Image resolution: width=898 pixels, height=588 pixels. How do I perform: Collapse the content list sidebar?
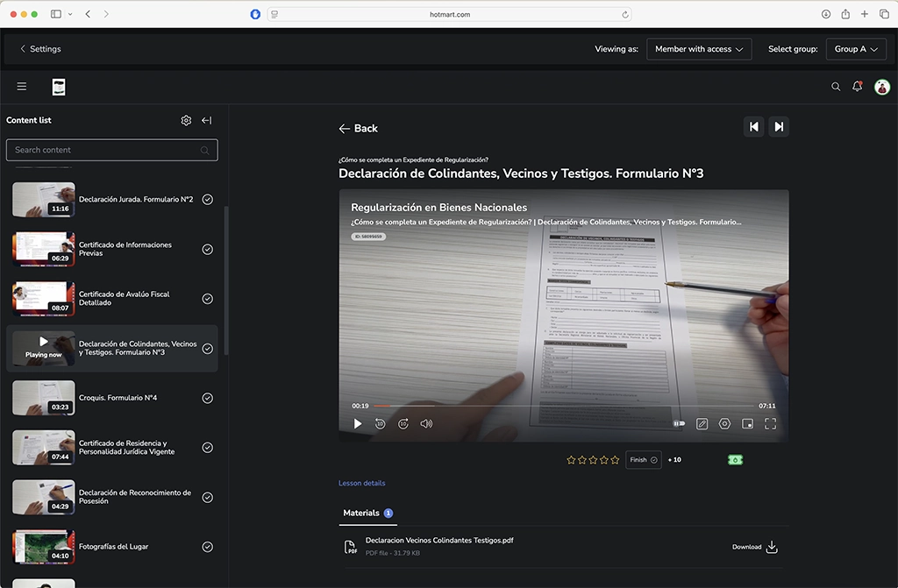[x=207, y=120]
